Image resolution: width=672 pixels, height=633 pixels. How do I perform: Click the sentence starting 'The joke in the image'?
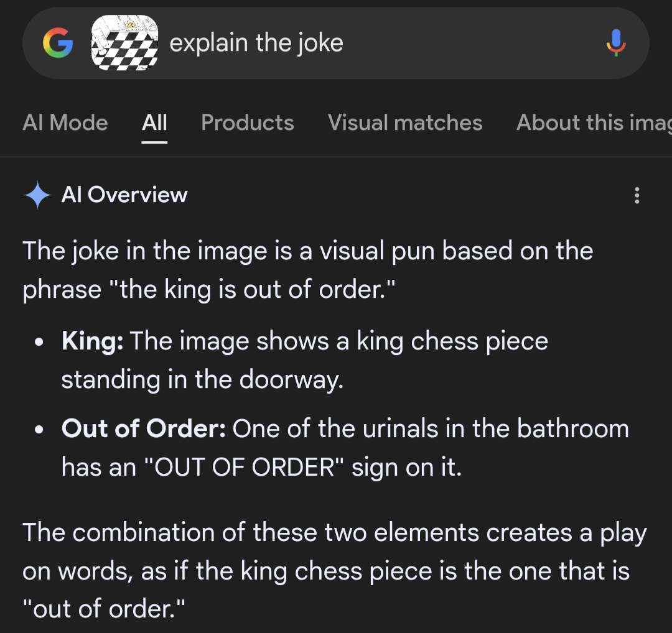[x=307, y=251]
